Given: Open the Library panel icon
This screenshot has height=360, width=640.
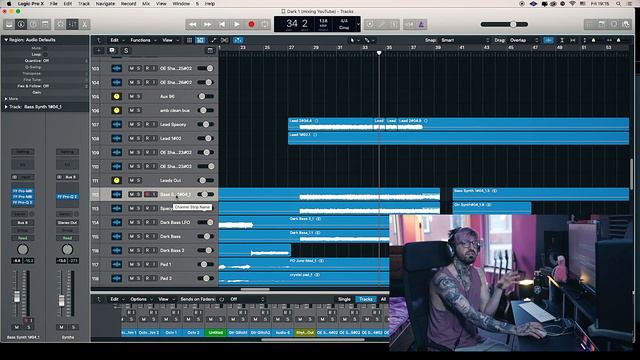Looking at the screenshot, I should 9,24.
